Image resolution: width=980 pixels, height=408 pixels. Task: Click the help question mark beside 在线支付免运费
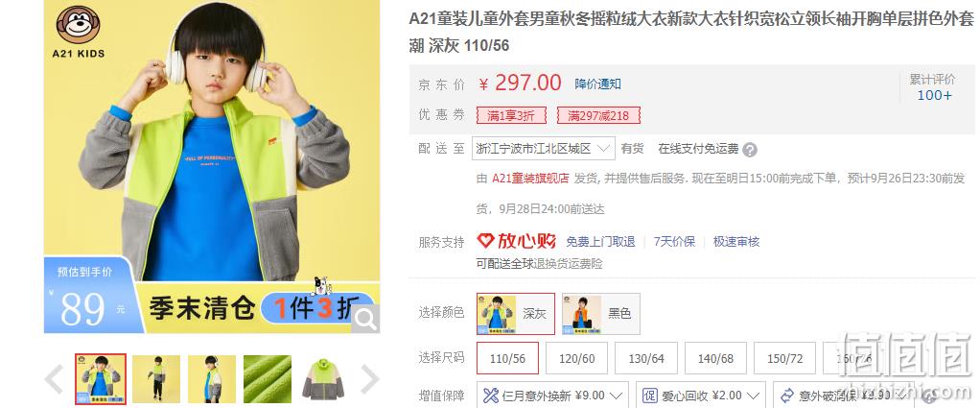(x=750, y=150)
